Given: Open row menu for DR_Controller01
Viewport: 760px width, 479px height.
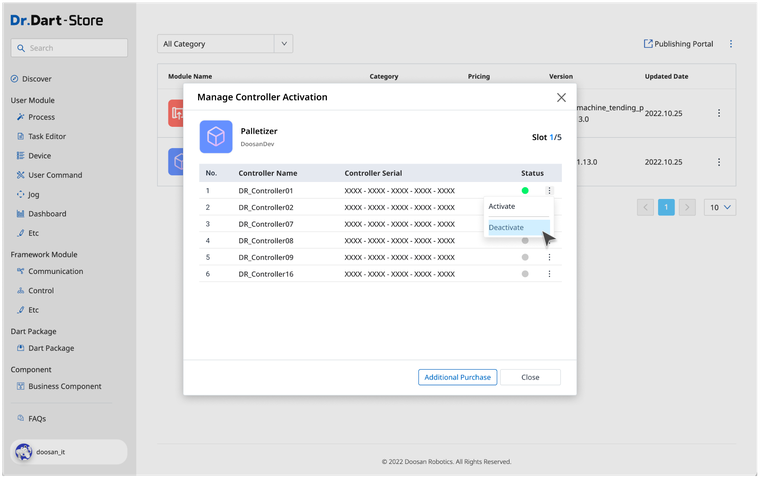Looking at the screenshot, I should click(x=549, y=190).
